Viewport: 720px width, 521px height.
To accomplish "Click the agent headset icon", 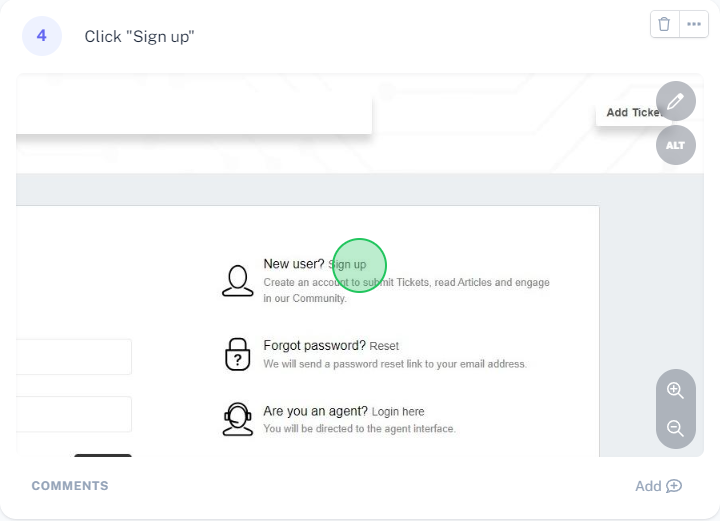I will click(x=237, y=418).
